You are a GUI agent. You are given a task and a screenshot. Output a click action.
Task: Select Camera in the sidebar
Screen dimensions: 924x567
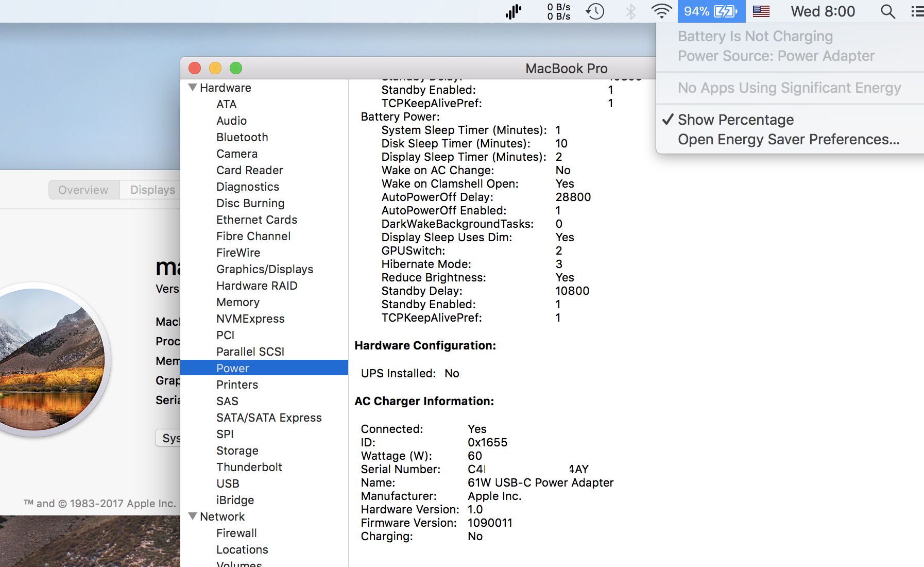click(237, 154)
